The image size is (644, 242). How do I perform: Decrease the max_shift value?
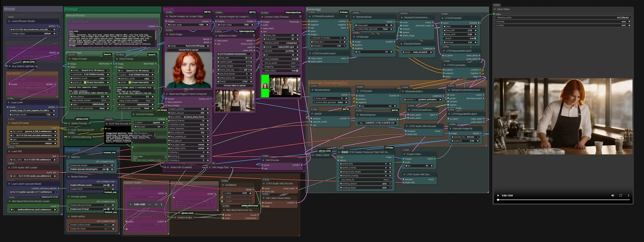pos(444,31)
